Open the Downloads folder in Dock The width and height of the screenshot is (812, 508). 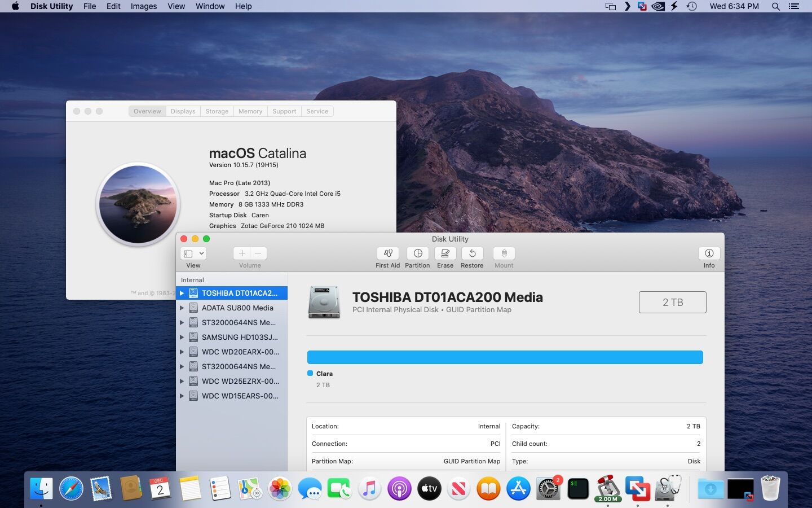click(710, 488)
